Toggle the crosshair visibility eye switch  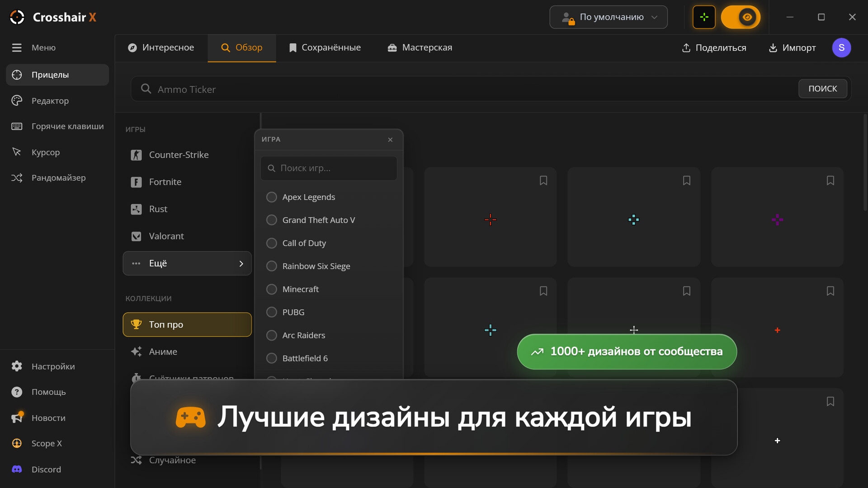tap(741, 17)
